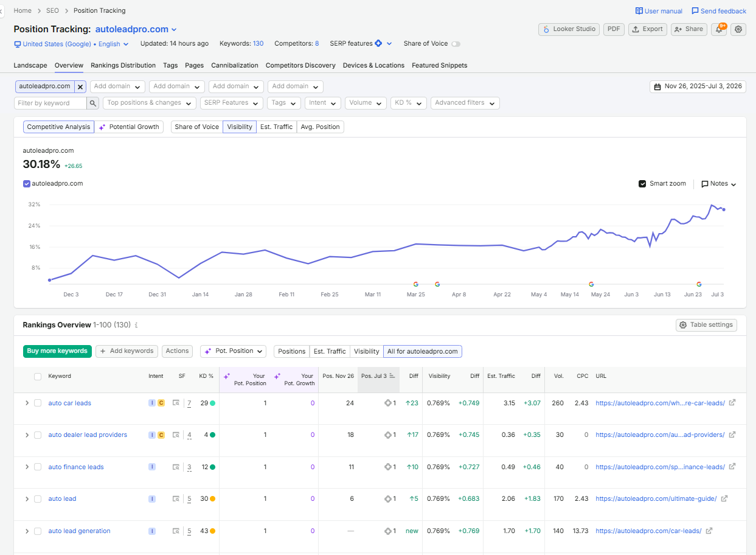This screenshot has height=555, width=756.
Task: Check the auto lead generation row checkbox
Action: click(38, 531)
